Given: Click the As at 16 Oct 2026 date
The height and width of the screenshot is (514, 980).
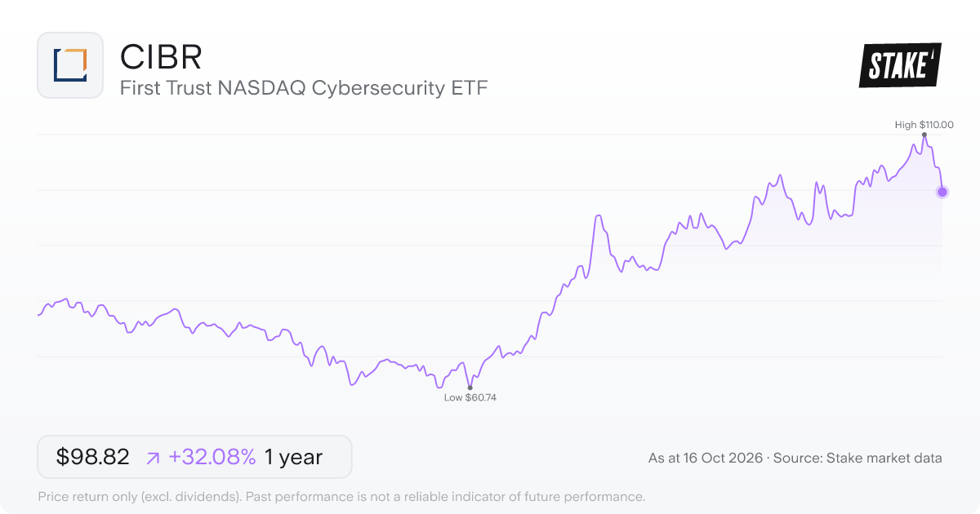Looking at the screenshot, I should (706, 459).
